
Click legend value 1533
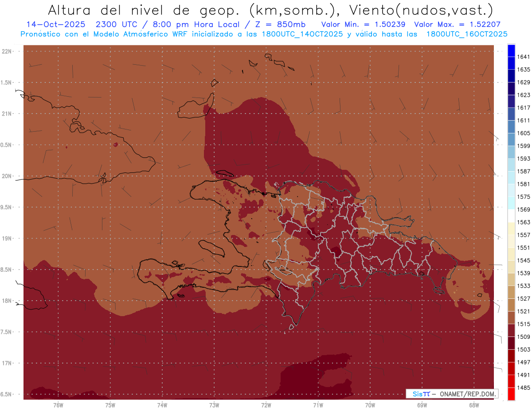524,286
